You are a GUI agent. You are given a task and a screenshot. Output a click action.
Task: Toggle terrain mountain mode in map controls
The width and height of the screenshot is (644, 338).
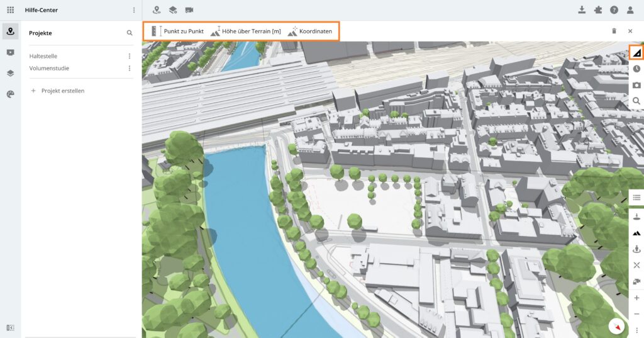point(636,233)
